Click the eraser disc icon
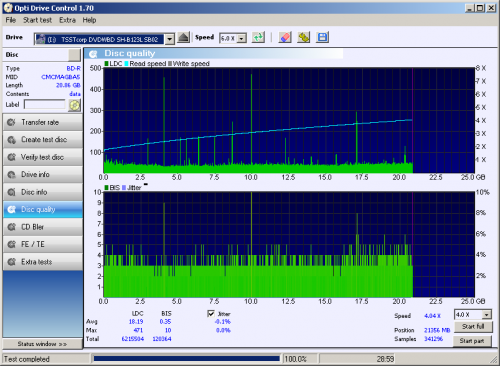500x366 pixels. 285,37
